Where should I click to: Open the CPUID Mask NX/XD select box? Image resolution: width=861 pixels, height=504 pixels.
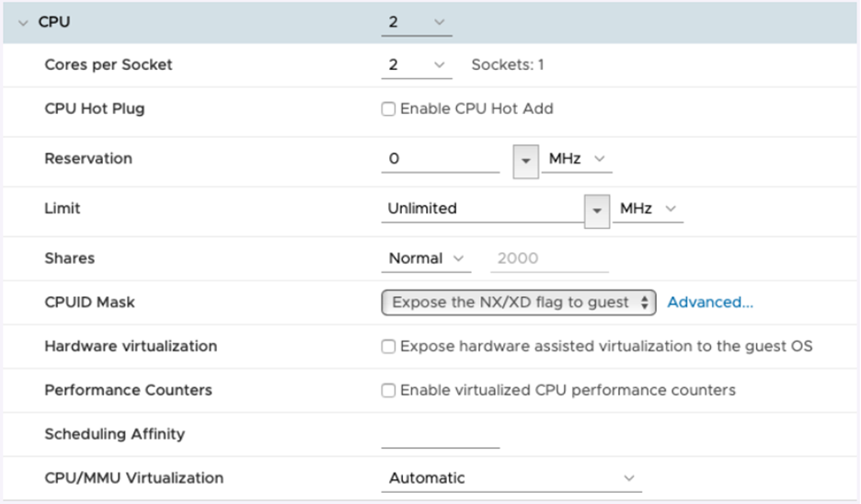[x=519, y=303]
